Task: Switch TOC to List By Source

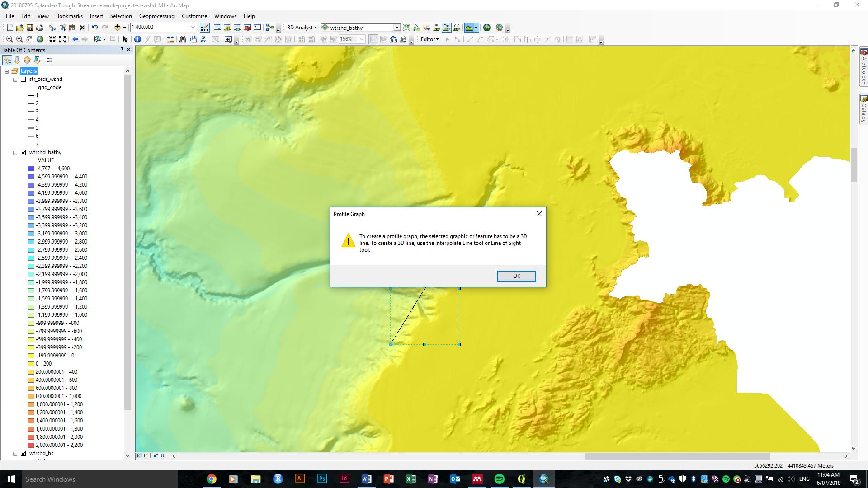Action: point(17,60)
